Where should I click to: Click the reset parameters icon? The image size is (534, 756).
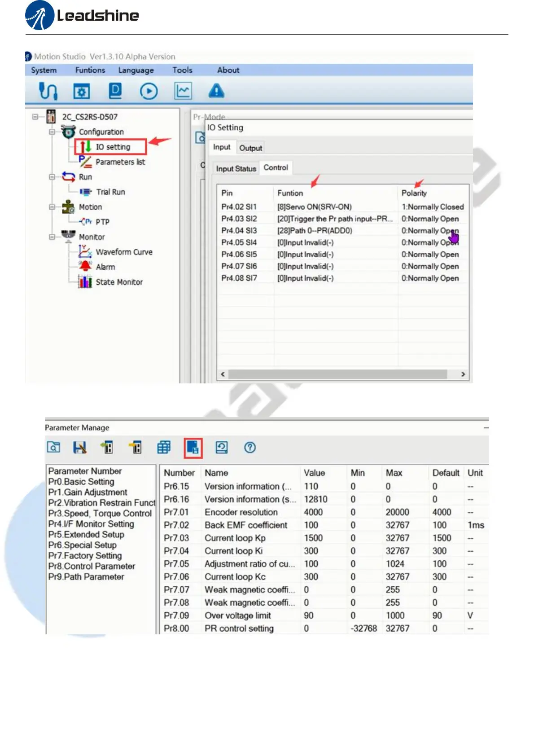pyautogui.click(x=222, y=447)
